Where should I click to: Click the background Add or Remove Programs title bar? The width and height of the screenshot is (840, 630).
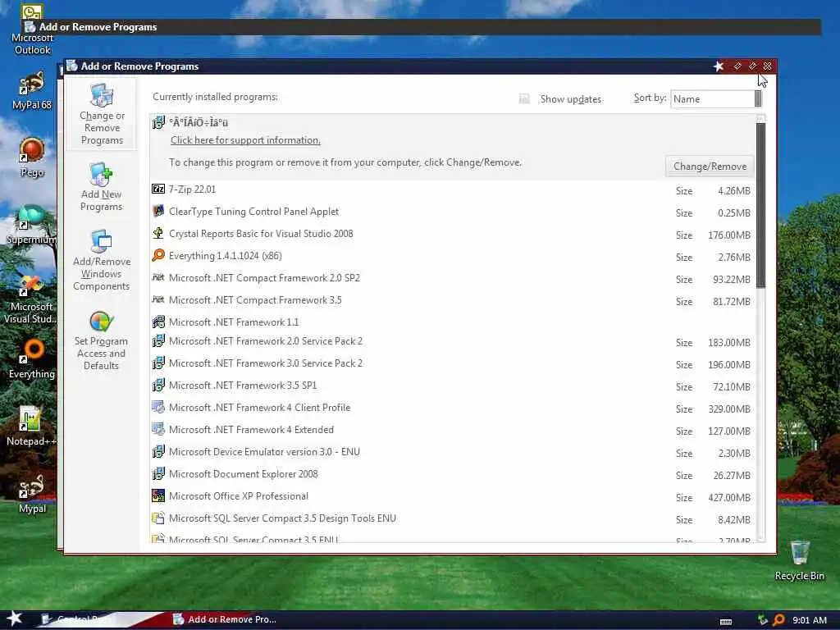tap(421, 27)
